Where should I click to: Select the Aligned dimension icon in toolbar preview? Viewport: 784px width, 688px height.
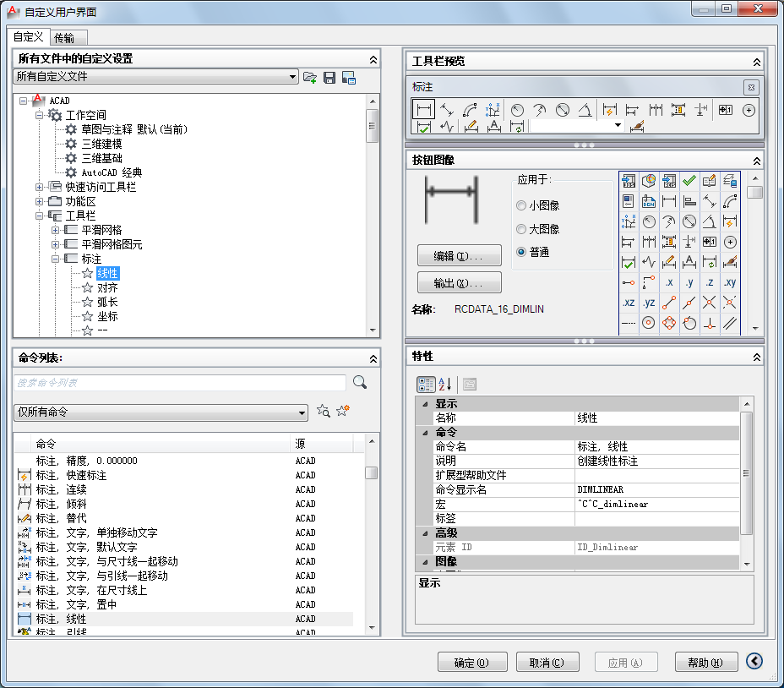(447, 110)
